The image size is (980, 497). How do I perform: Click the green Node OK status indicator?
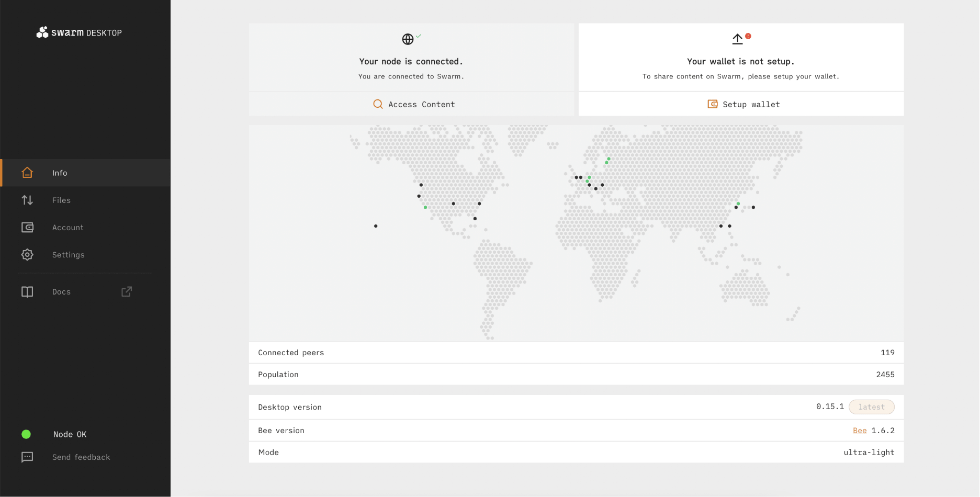coord(26,434)
